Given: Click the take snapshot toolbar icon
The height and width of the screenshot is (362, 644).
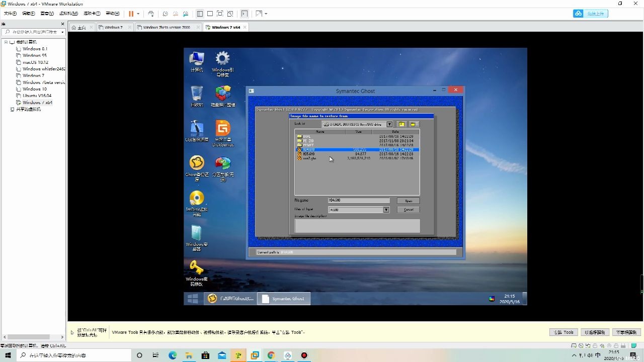Looking at the screenshot, I should click(165, 14).
